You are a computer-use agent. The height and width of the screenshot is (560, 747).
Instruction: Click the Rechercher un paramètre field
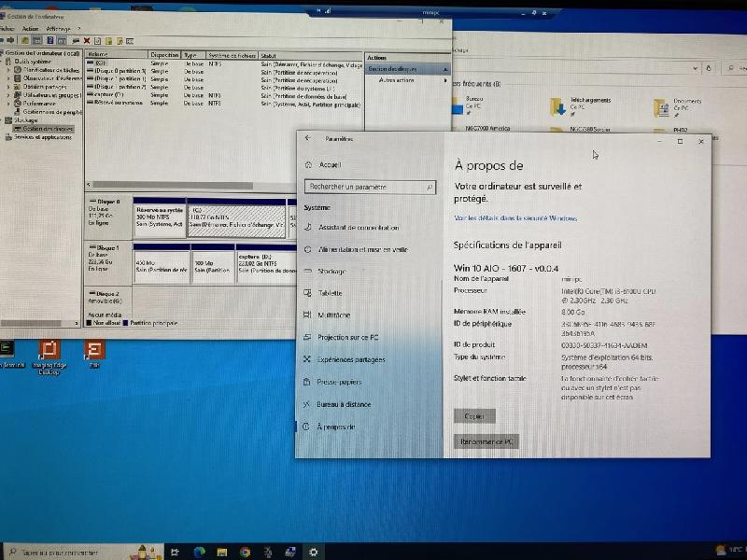[370, 187]
